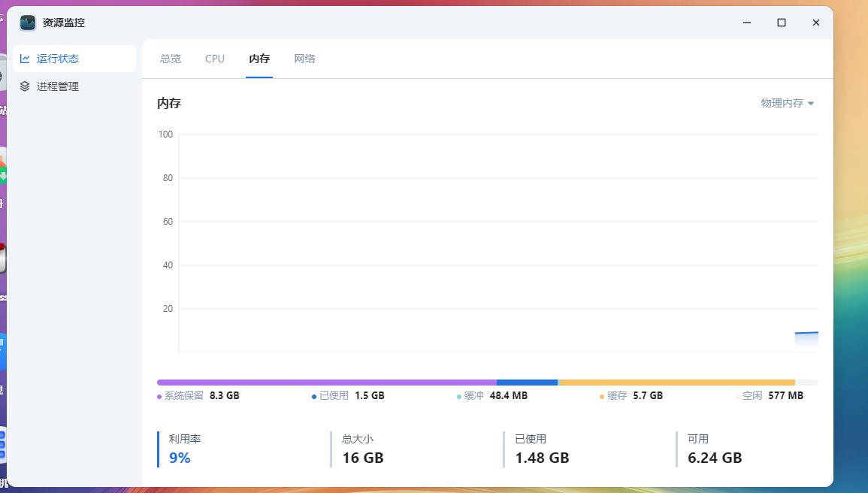Screen dimensions: 868x493
Task: Click the blue segment of the memory bar
Action: tap(527, 383)
